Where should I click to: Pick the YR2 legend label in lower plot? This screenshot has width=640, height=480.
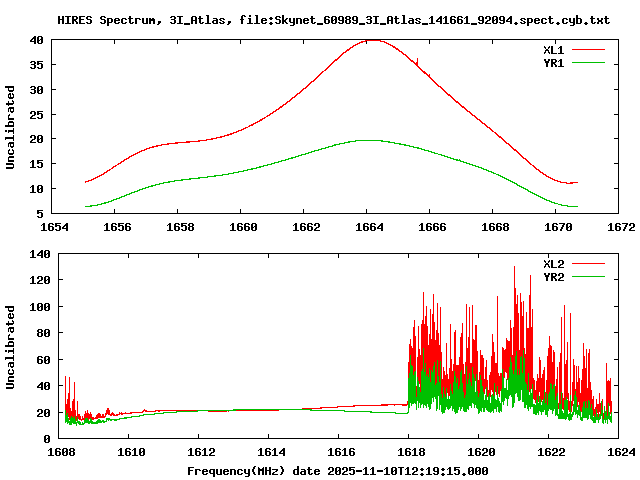point(554,277)
